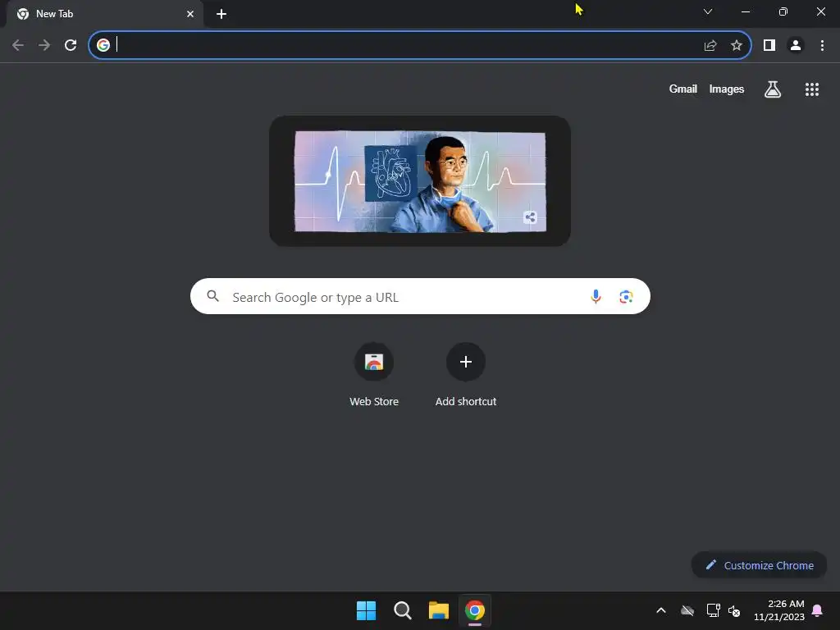The height and width of the screenshot is (630, 840).
Task: Reload the current page
Action: (x=71, y=45)
